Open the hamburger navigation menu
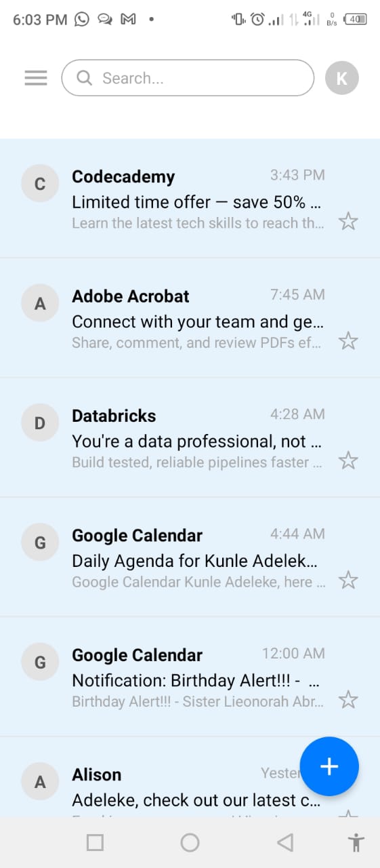 [x=36, y=78]
